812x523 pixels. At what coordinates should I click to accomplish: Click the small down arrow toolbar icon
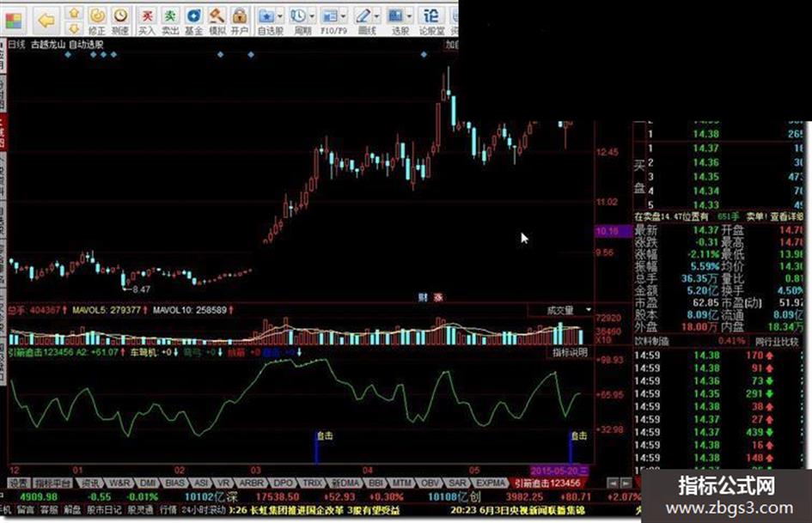click(x=74, y=27)
